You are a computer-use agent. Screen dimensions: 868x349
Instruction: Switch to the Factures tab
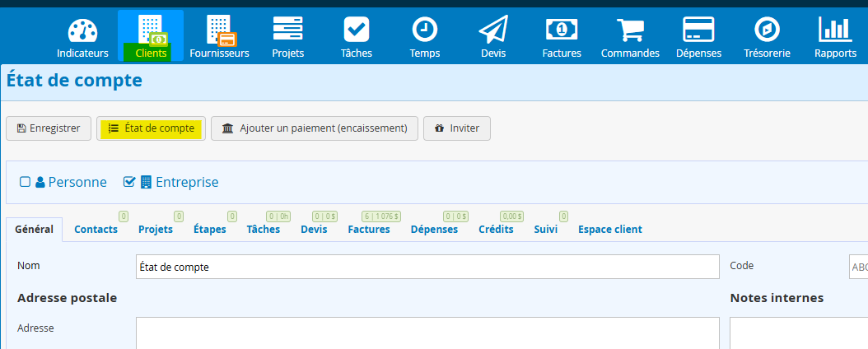click(x=369, y=230)
